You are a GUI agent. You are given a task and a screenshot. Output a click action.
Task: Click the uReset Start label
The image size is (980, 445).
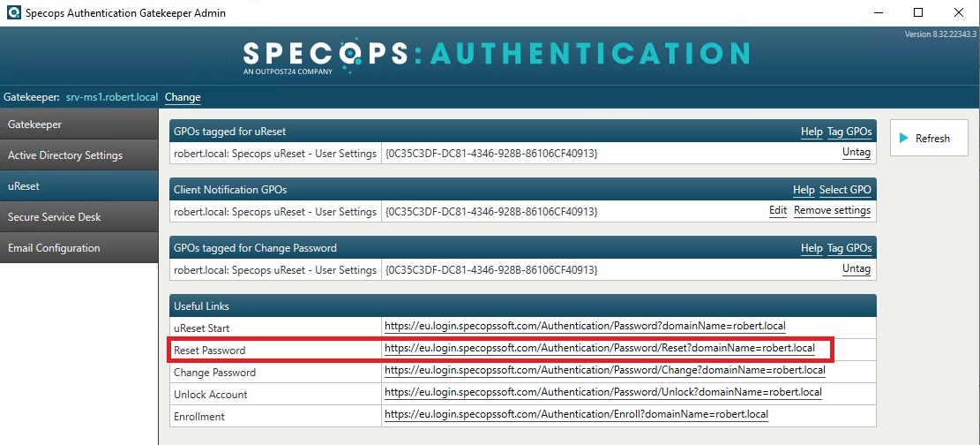[x=202, y=328]
